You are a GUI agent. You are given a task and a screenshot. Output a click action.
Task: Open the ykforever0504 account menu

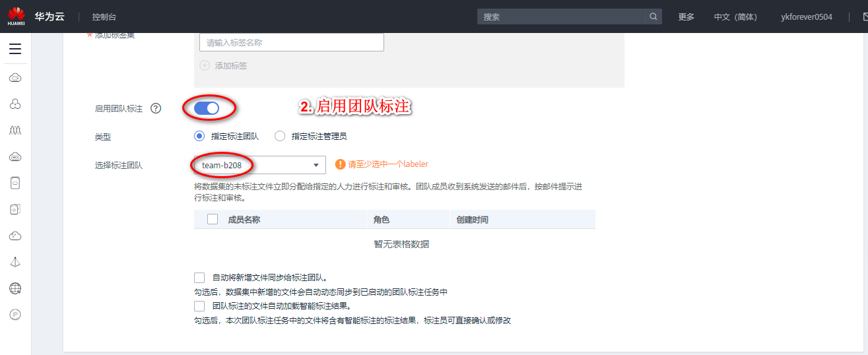pos(807,16)
